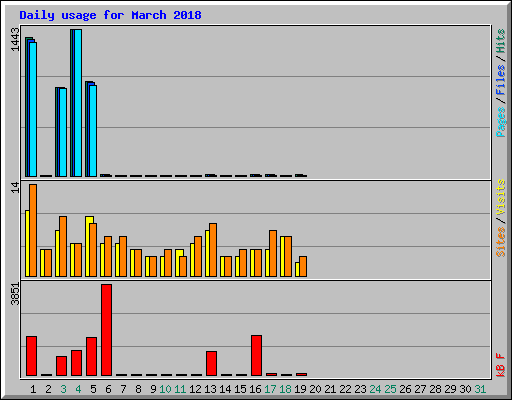
Task: Click green day label 25 on the axis
Action: click(390, 389)
